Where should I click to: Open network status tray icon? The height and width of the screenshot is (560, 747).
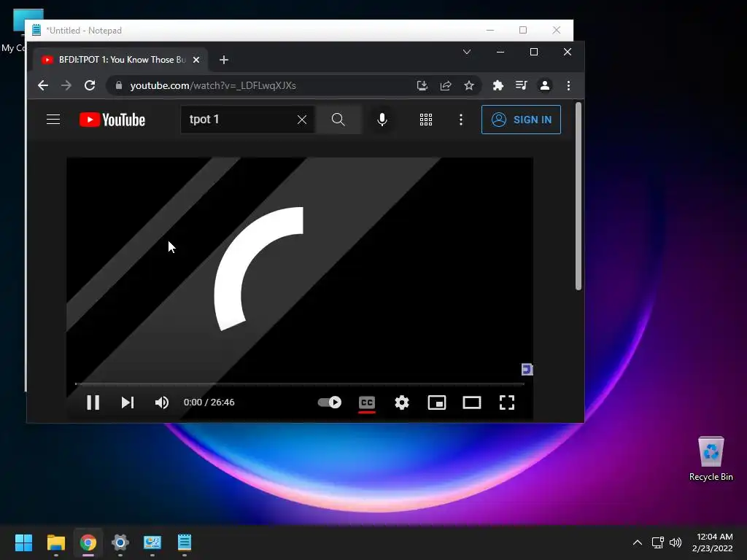[658, 542]
